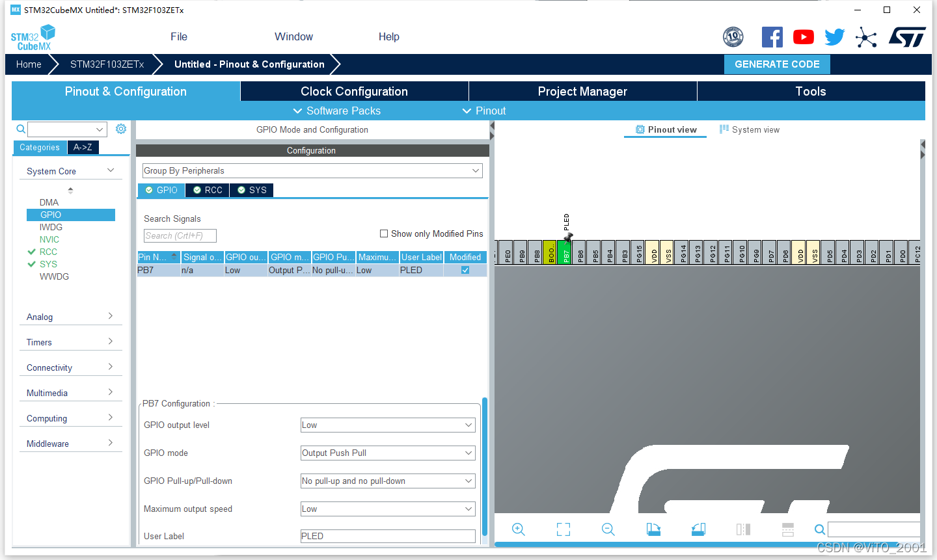This screenshot has height=560, width=937.
Task: Toggle the Modified checkbox for PB7 row
Action: click(465, 270)
